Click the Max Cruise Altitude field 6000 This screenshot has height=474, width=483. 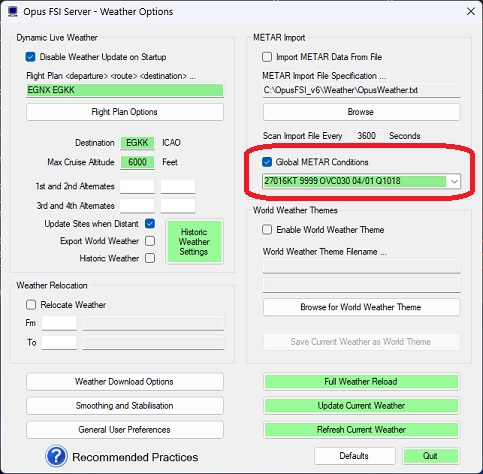click(137, 162)
